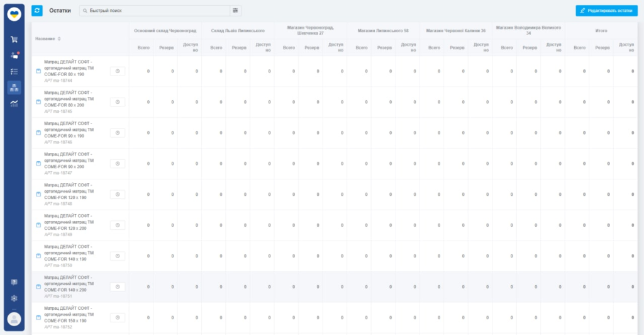Open the help question icon in sidebar
This screenshot has width=644, height=335.
coord(14,282)
